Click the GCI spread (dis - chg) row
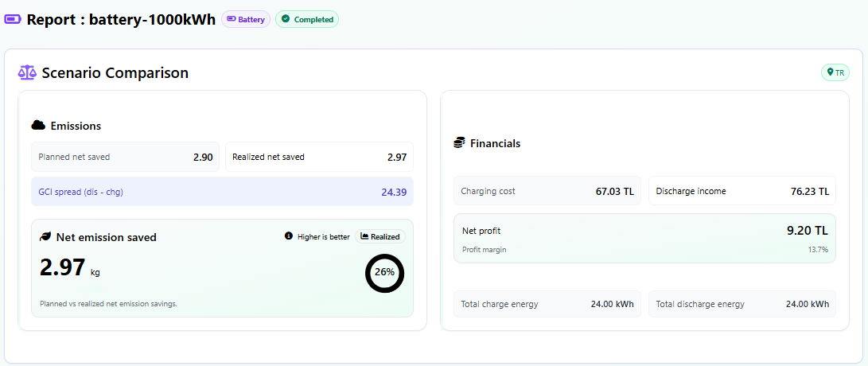The width and height of the screenshot is (868, 366). [222, 192]
